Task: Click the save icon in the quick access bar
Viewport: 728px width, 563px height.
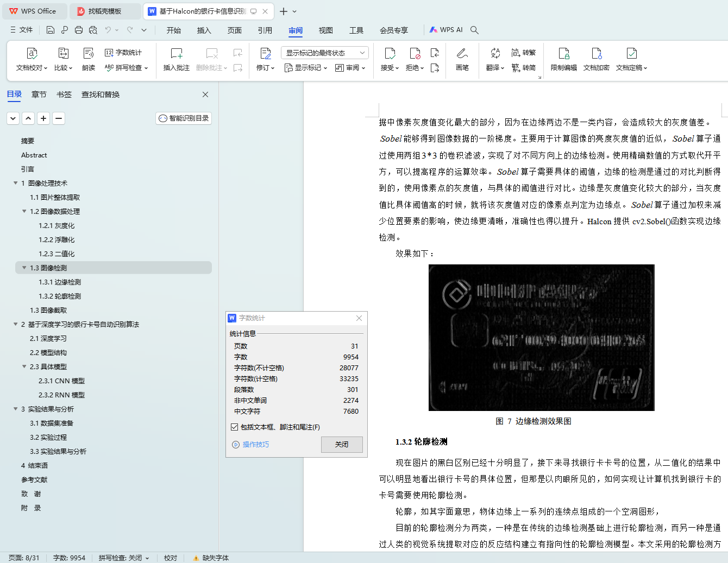Action: pos(51,30)
